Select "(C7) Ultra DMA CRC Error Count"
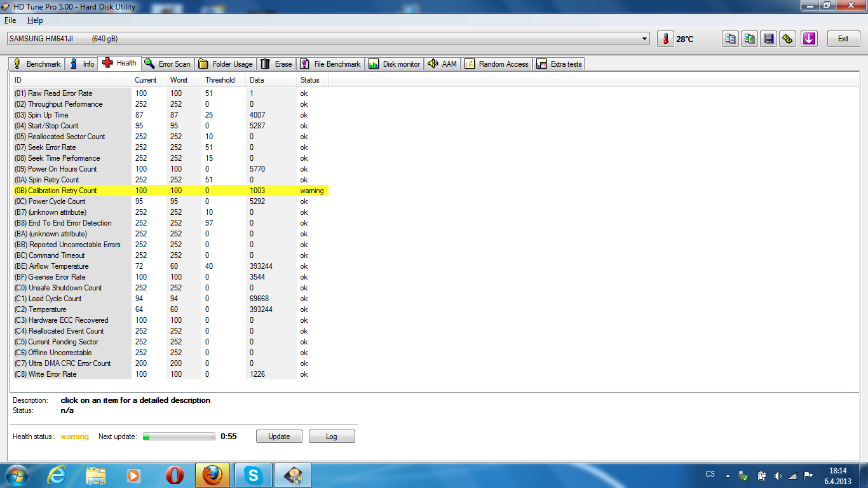Viewport: 868px width, 488px height. click(170, 363)
